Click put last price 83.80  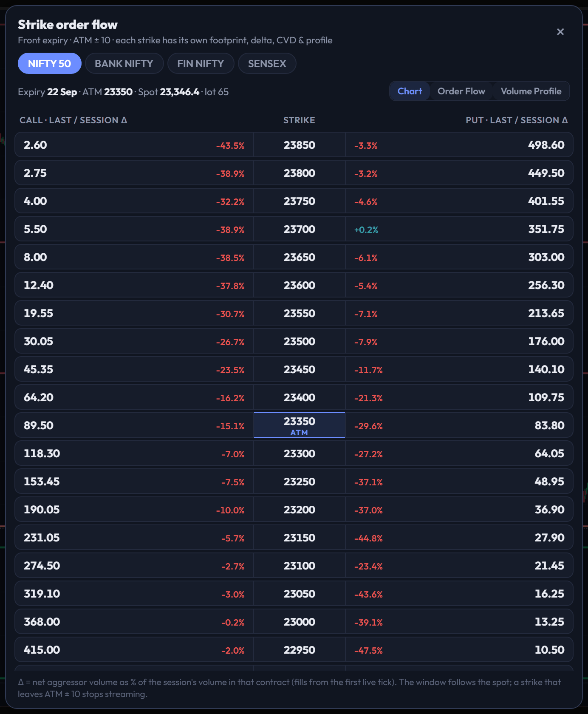point(550,425)
